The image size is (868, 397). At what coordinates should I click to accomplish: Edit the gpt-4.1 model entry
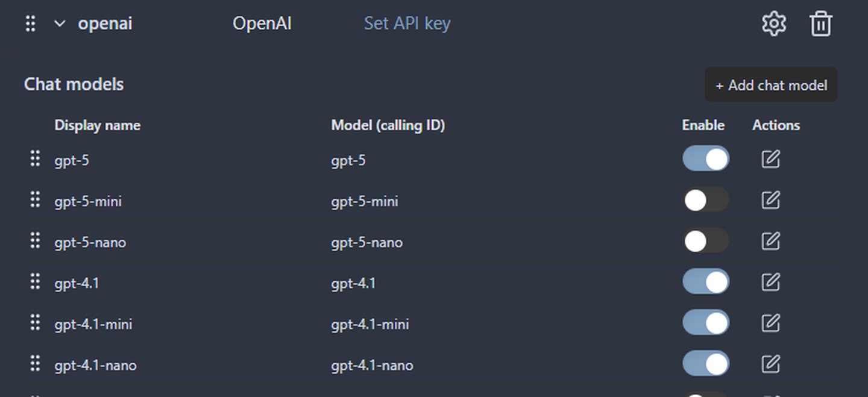(770, 283)
